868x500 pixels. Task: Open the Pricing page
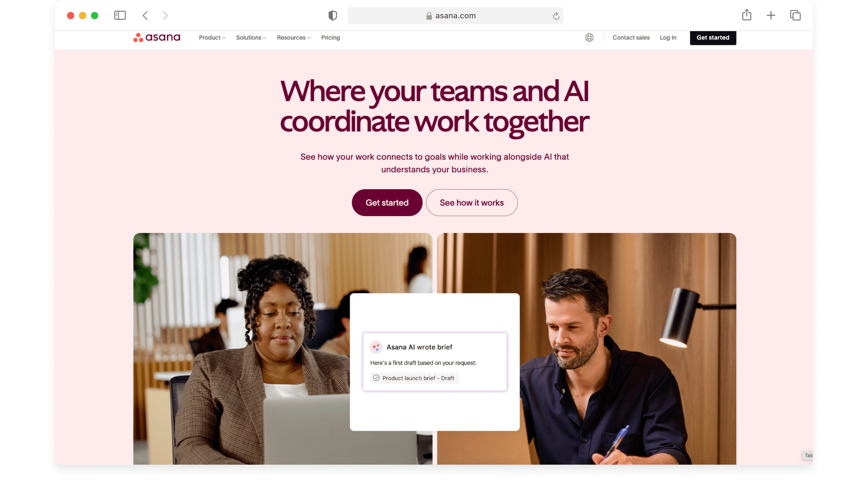pyautogui.click(x=330, y=37)
